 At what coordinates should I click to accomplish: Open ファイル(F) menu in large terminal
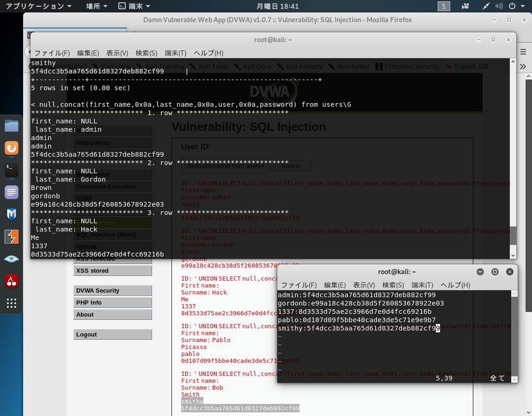pyautogui.click(x=52, y=53)
